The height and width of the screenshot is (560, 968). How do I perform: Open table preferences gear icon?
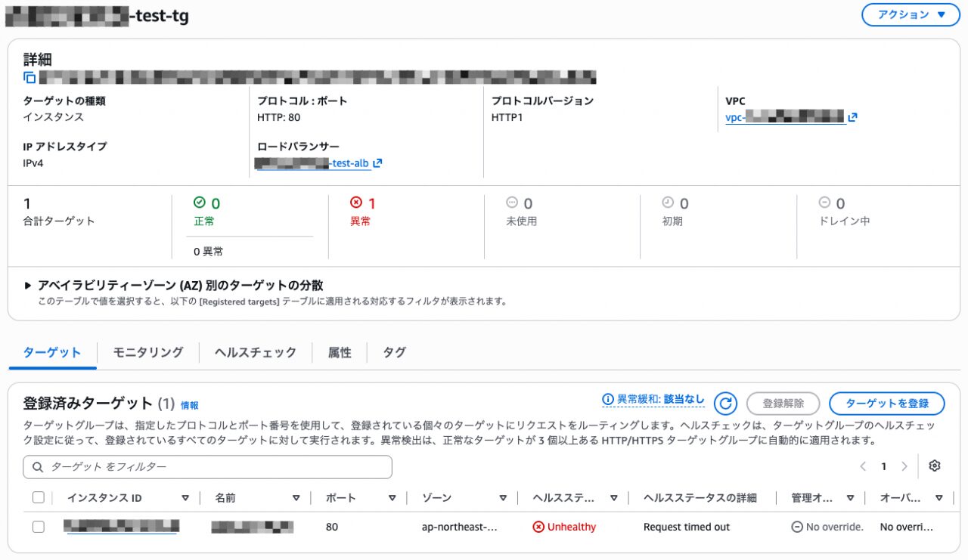click(x=935, y=466)
